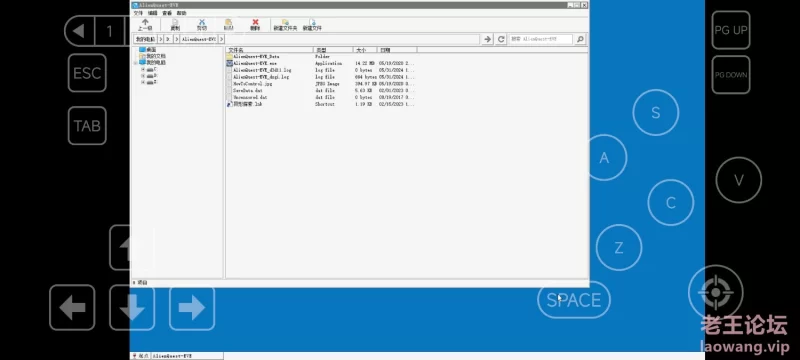Create a new folder (新建文件夹) icon
The height and width of the screenshot is (360, 800).
pyautogui.click(x=285, y=24)
